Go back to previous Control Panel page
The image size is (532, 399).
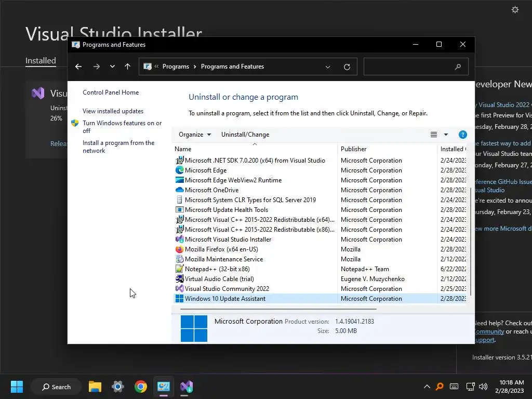tap(78, 66)
